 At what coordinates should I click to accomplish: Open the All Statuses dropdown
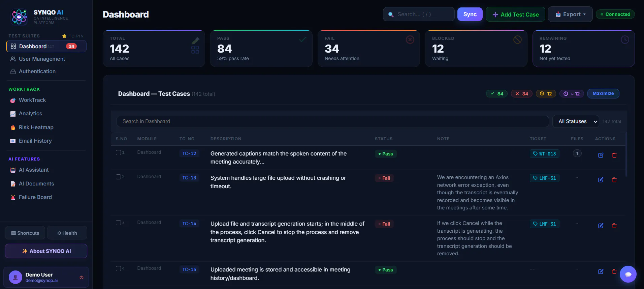click(576, 121)
